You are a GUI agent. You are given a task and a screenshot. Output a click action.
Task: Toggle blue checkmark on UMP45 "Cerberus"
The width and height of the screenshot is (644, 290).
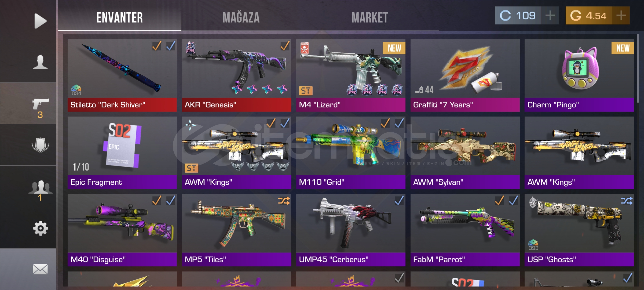pyautogui.click(x=399, y=201)
